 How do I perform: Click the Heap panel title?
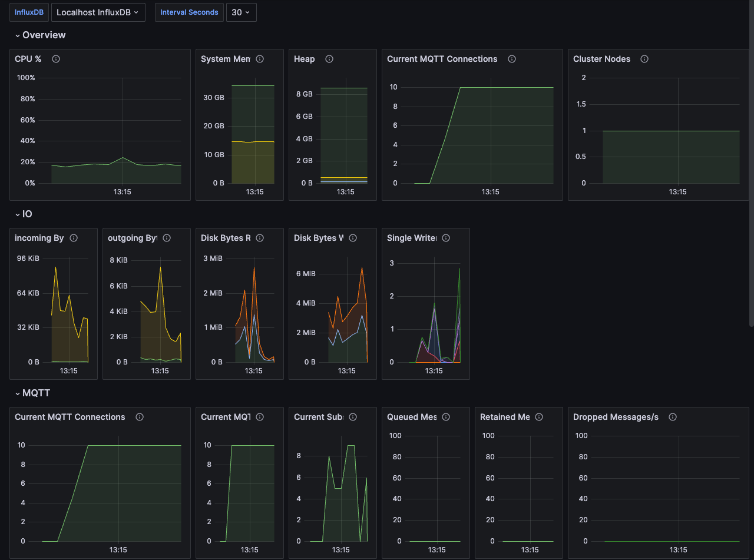point(305,59)
